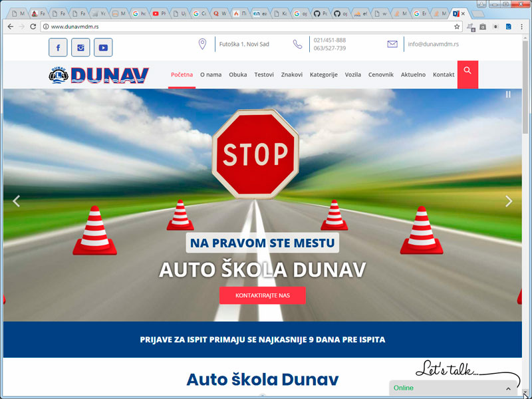
Task: Pause the slideshow with pause icon
Action: point(508,94)
